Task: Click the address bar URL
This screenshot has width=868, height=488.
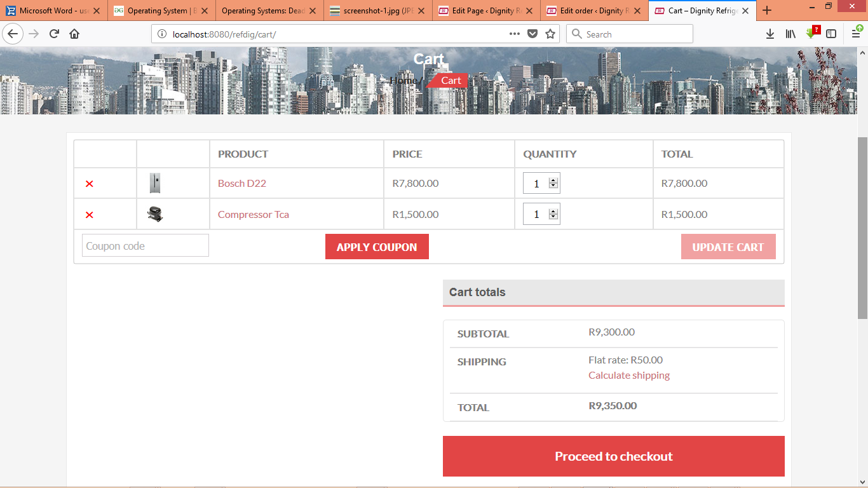Action: (x=224, y=34)
